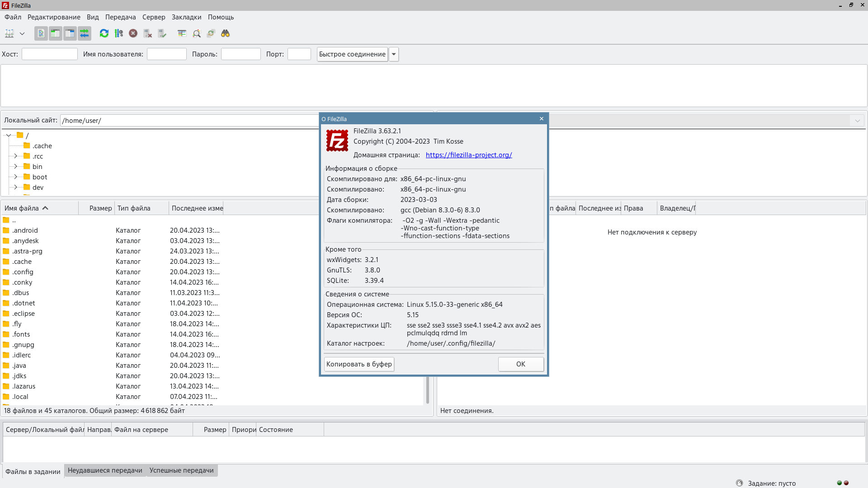Toggle remote directory tree display

tap(70, 33)
